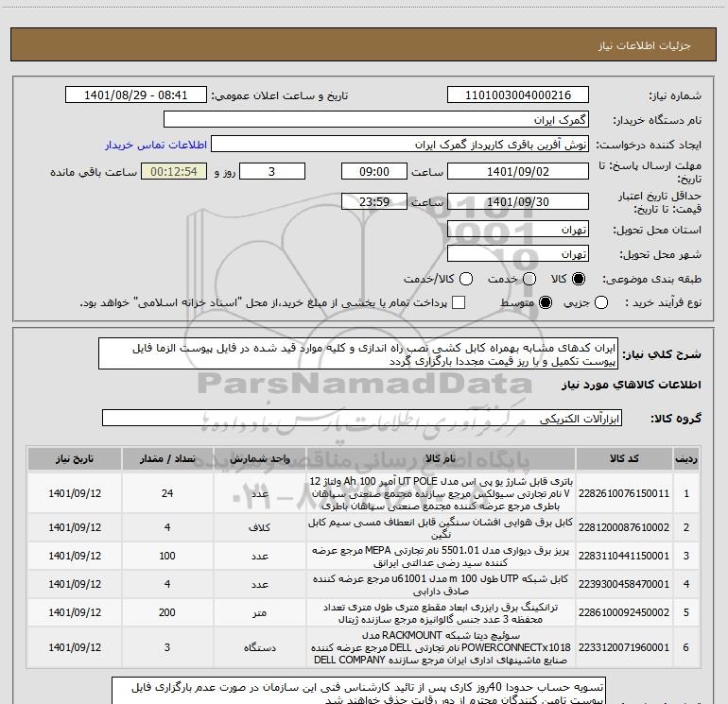Tick the Islamic treasury documents payment checkbox
The width and height of the screenshot is (728, 704).
(x=459, y=302)
